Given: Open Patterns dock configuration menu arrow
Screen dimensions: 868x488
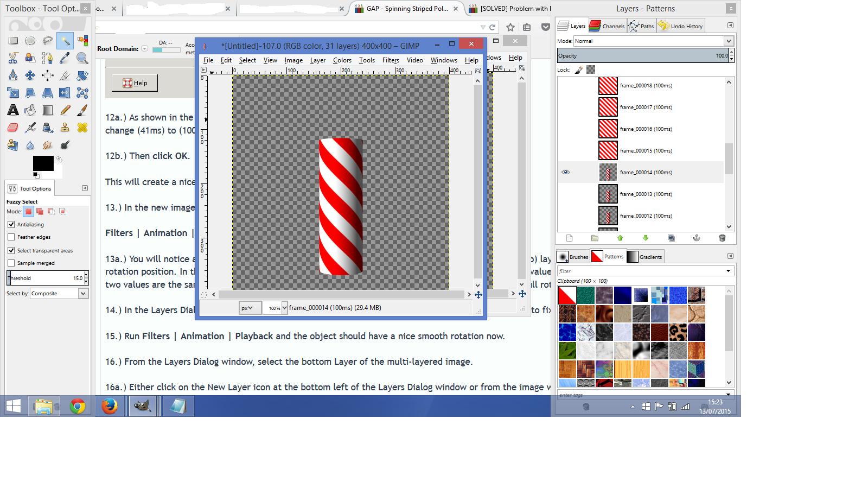Looking at the screenshot, I should [730, 256].
